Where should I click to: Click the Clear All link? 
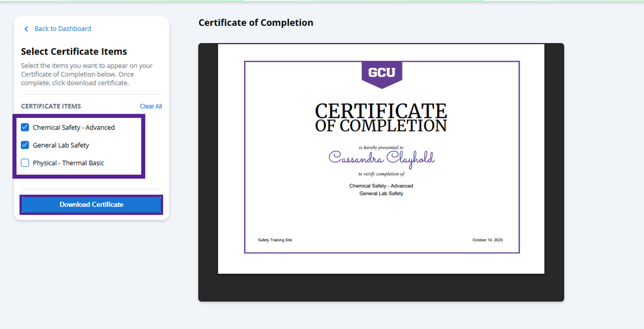point(150,106)
